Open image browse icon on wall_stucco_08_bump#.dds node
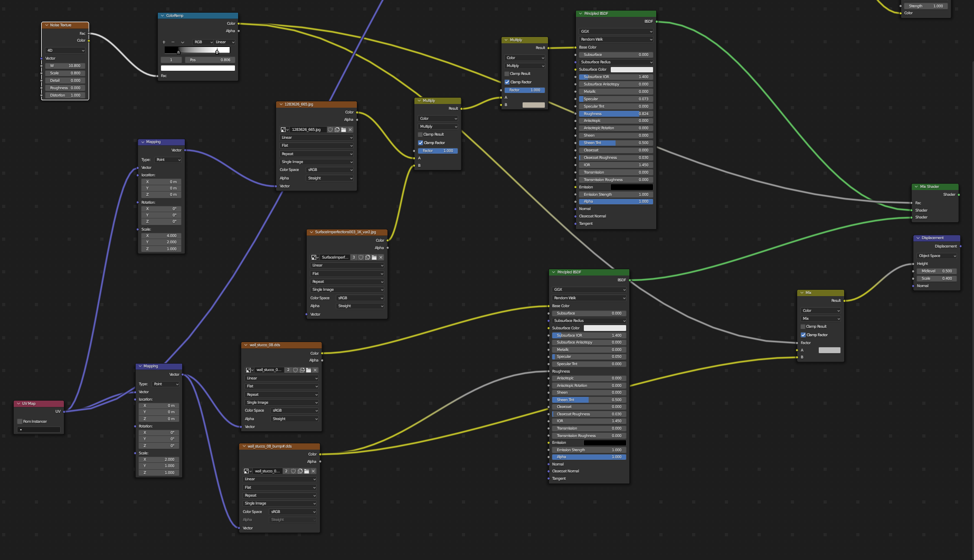Image resolution: width=974 pixels, height=560 pixels. point(248,471)
